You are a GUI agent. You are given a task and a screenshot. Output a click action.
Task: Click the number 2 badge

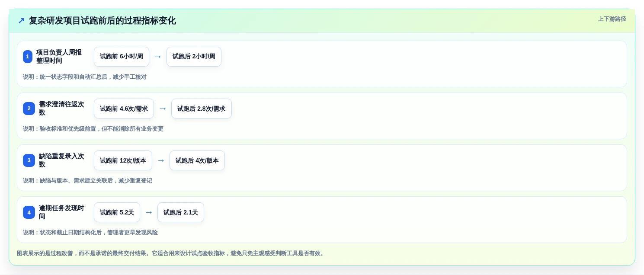[29, 109]
